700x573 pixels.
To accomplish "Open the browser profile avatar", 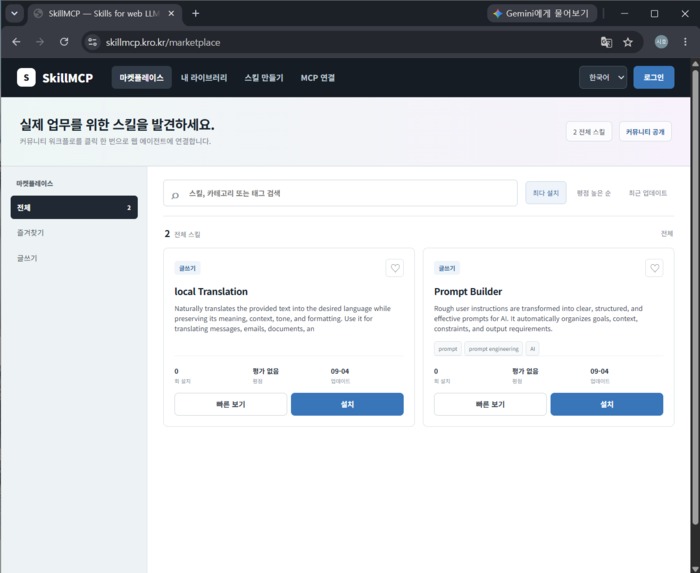I will [661, 42].
